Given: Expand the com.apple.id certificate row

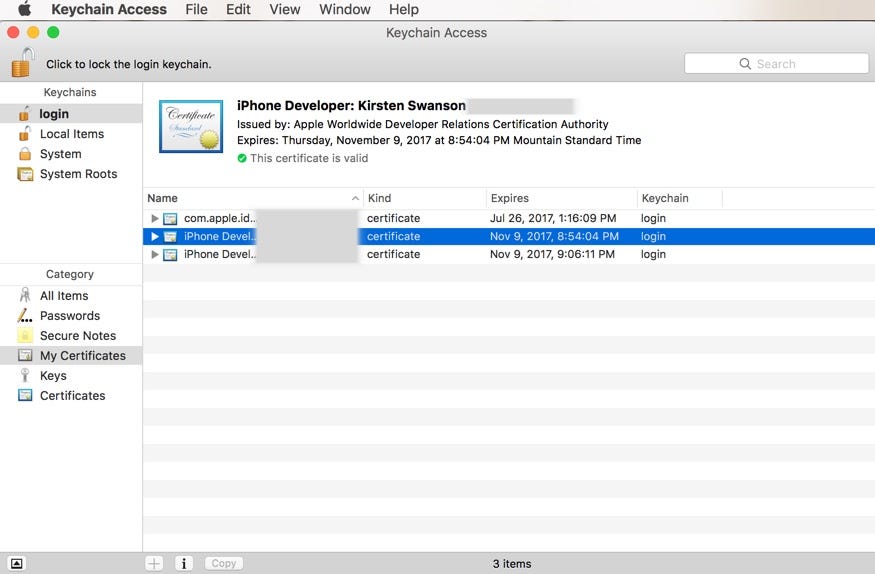Looking at the screenshot, I should 155,218.
